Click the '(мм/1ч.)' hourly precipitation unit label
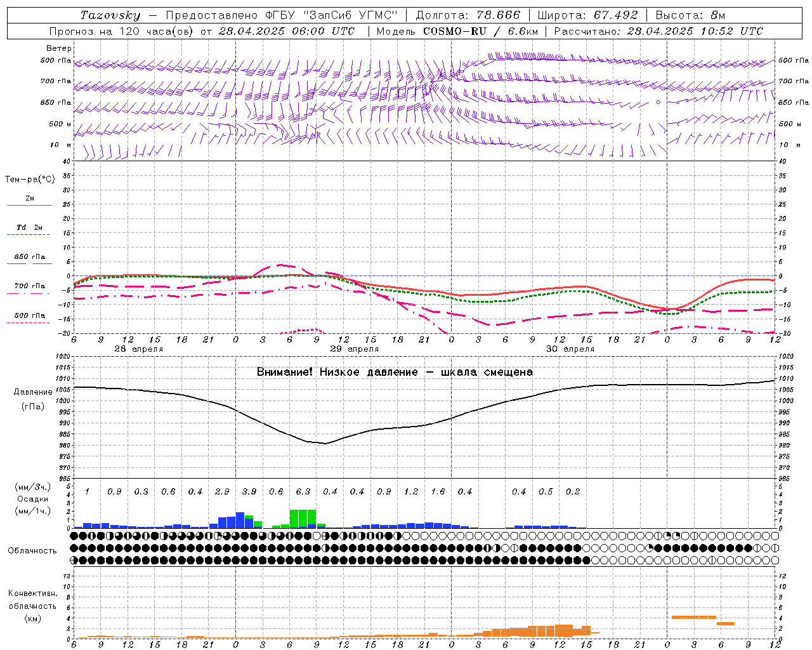The width and height of the screenshot is (812, 650). (33, 511)
